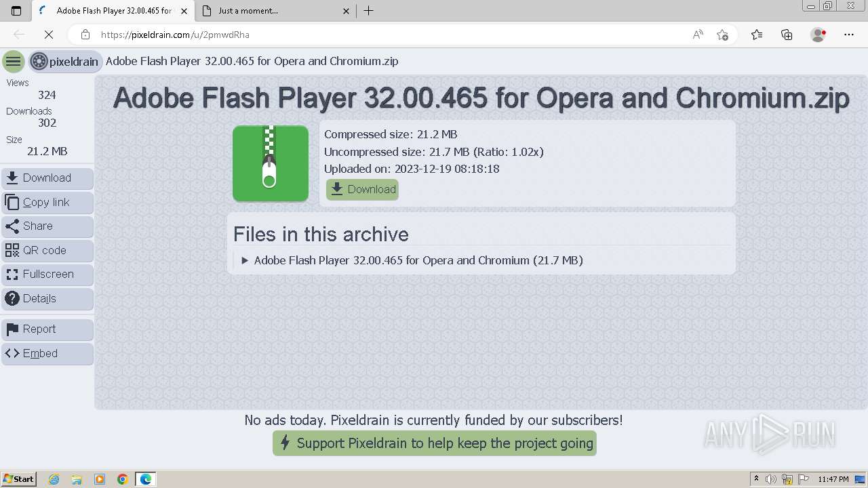
Task: Click the green Download button in file info
Action: click(362, 189)
